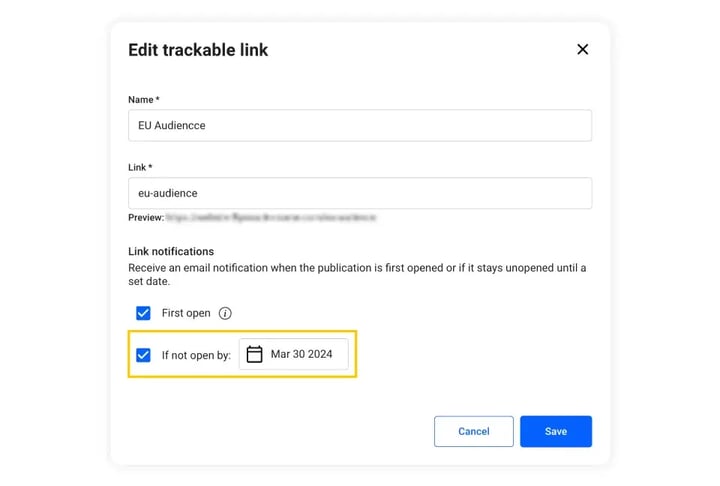Viewport: 720px width, 486px height.
Task: Click the If not open by label
Action: (196, 355)
